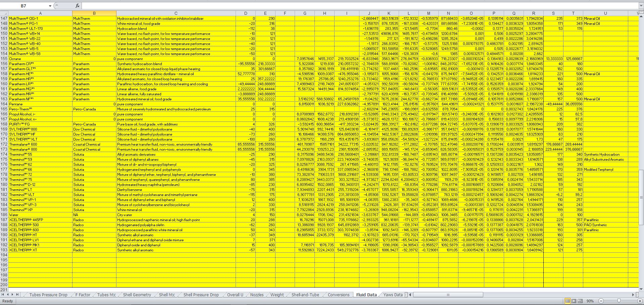Open the Tubes htc sheet tab

coord(106,295)
